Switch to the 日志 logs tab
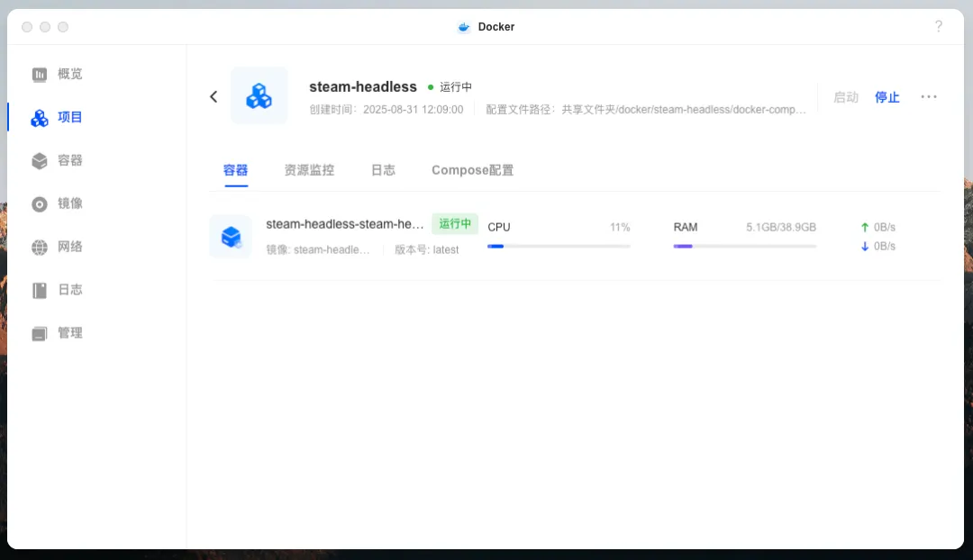The height and width of the screenshot is (560, 973). (383, 170)
